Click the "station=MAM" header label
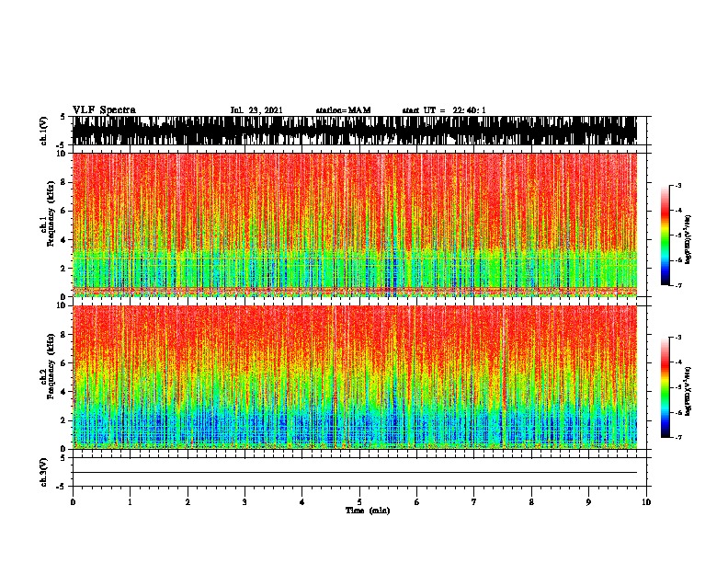The image size is (728, 563). tap(343, 110)
